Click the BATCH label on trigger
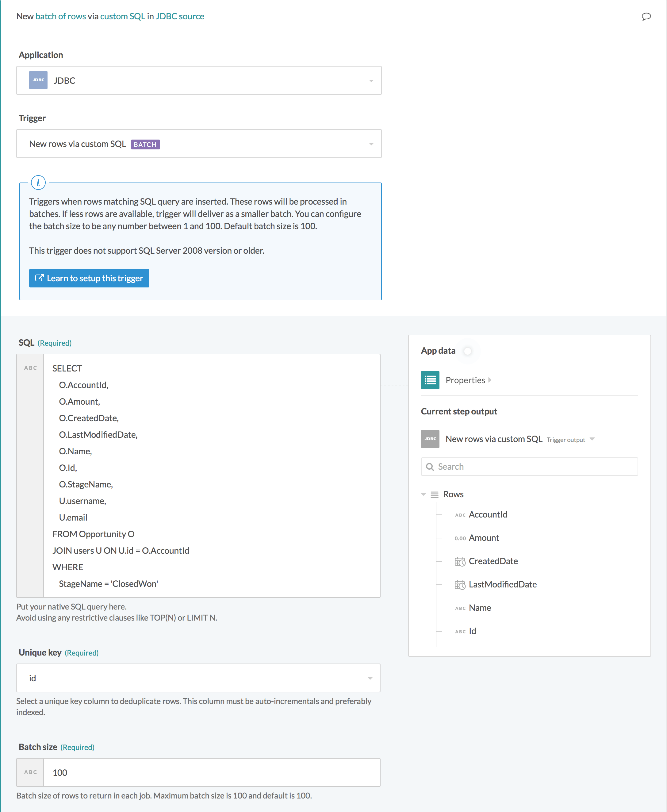 (x=145, y=144)
